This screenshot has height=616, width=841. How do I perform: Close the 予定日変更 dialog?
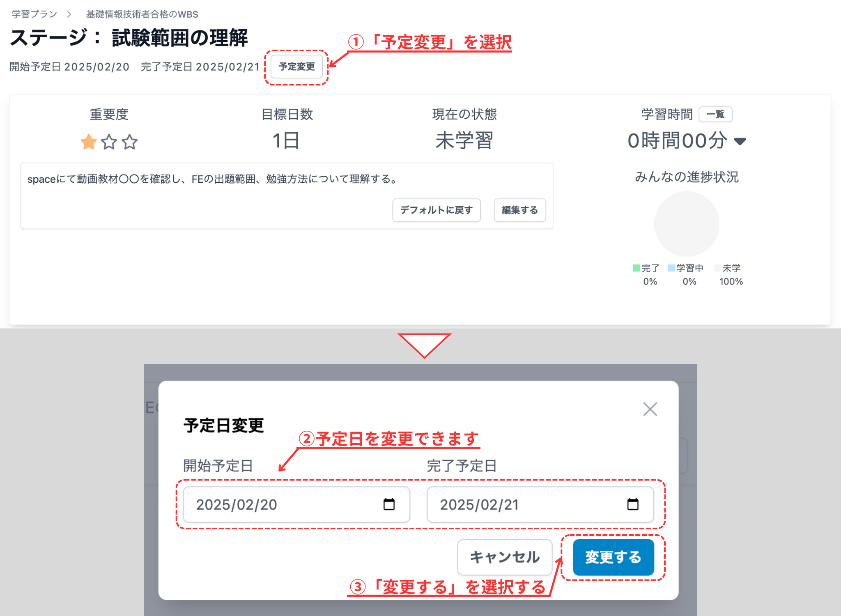650,409
